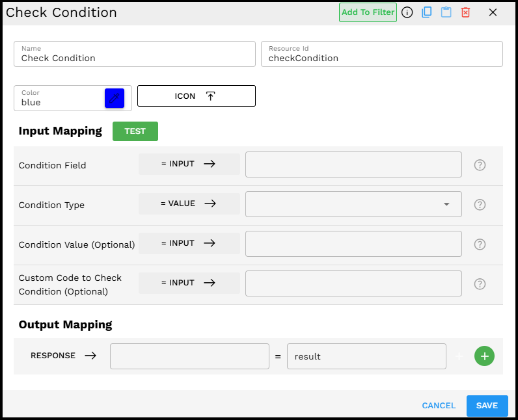Click the red delete icon

(465, 12)
